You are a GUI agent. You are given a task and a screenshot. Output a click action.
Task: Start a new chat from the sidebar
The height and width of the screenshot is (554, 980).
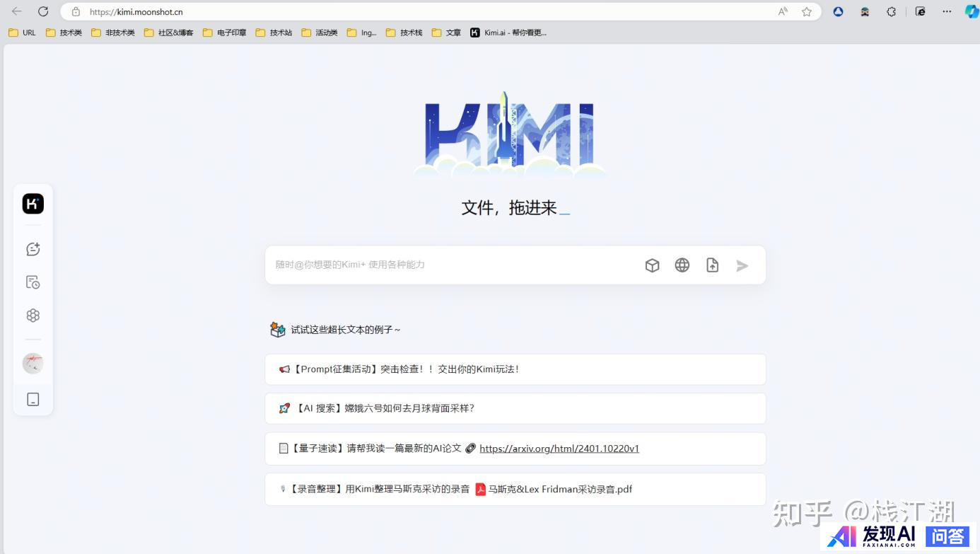33,249
